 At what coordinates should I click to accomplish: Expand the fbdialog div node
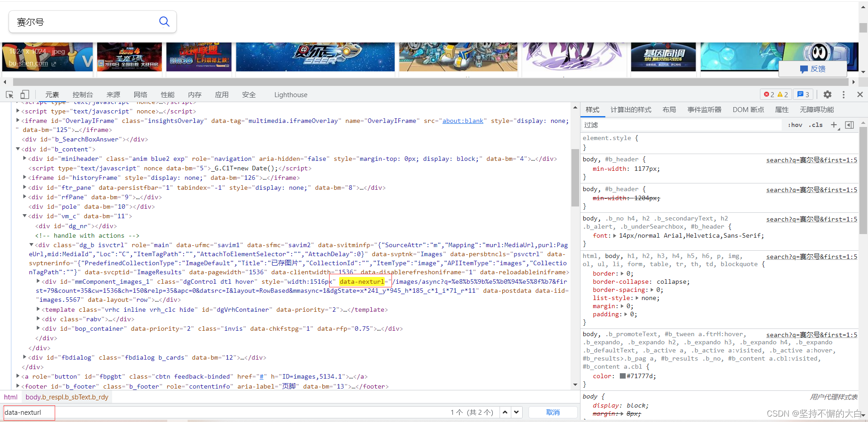click(x=25, y=357)
